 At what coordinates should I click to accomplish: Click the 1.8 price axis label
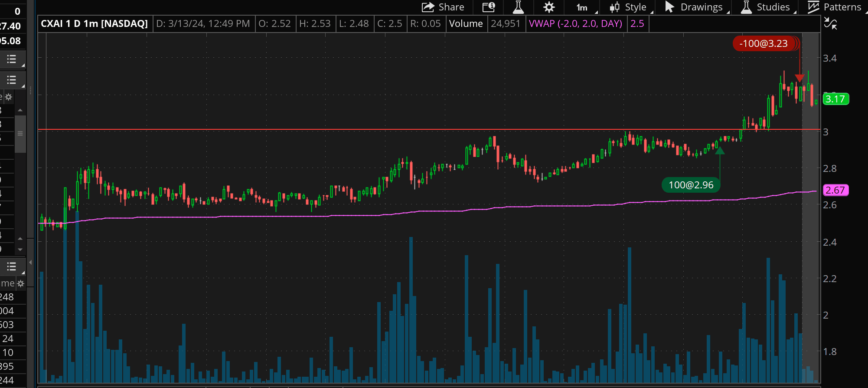coord(830,352)
